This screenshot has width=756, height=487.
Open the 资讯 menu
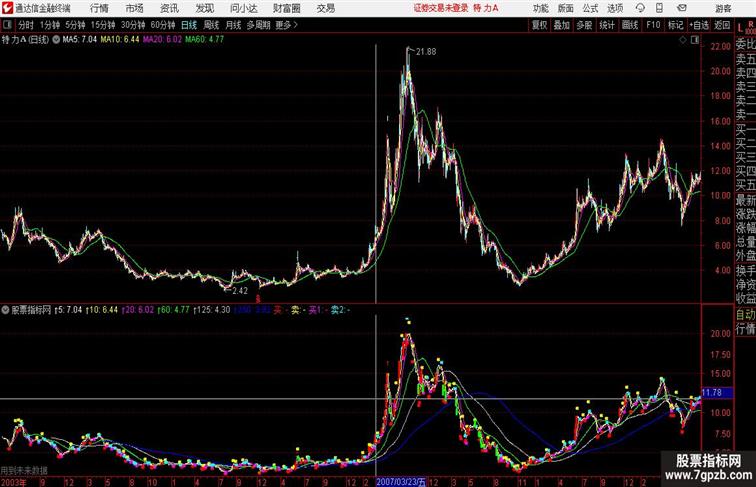click(x=169, y=8)
